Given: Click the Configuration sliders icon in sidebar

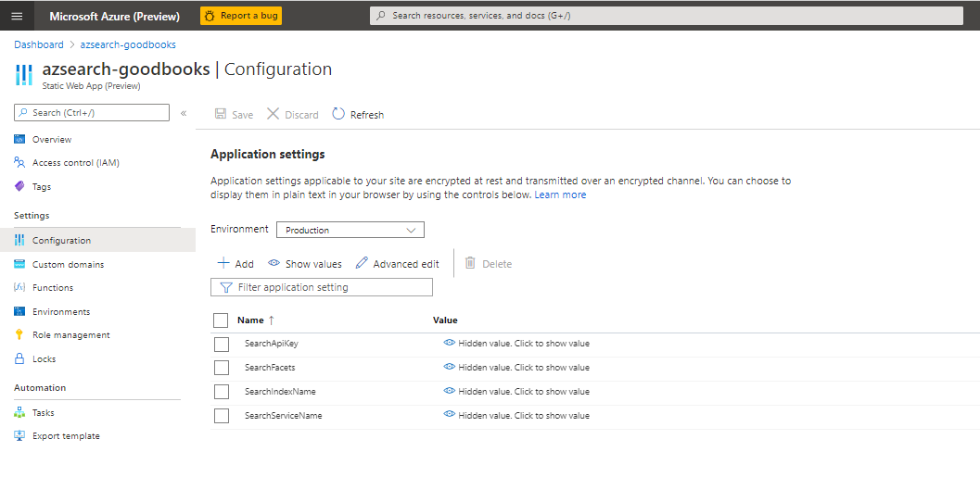Looking at the screenshot, I should click(19, 241).
